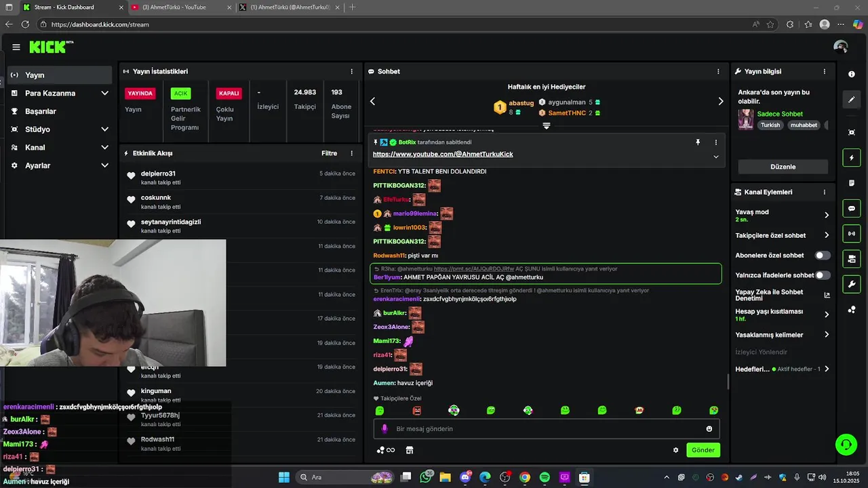868x488 pixels.
Task: Click the Düzenle button
Action: [783, 167]
